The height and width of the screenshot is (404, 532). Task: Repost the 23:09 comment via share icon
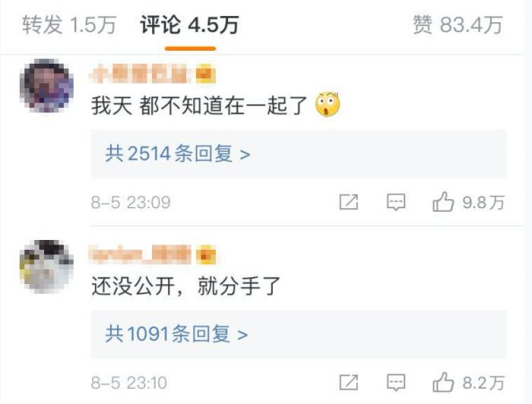coord(349,202)
